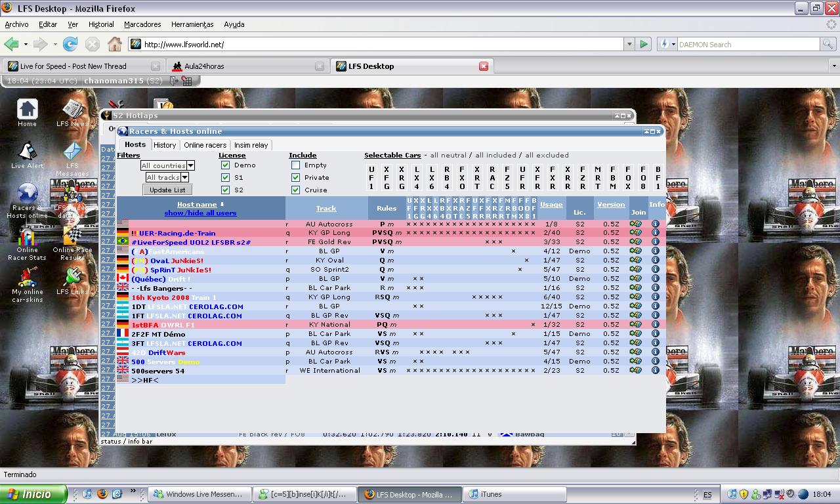Click the show/hide all users link
840x504 pixels.
click(200, 213)
